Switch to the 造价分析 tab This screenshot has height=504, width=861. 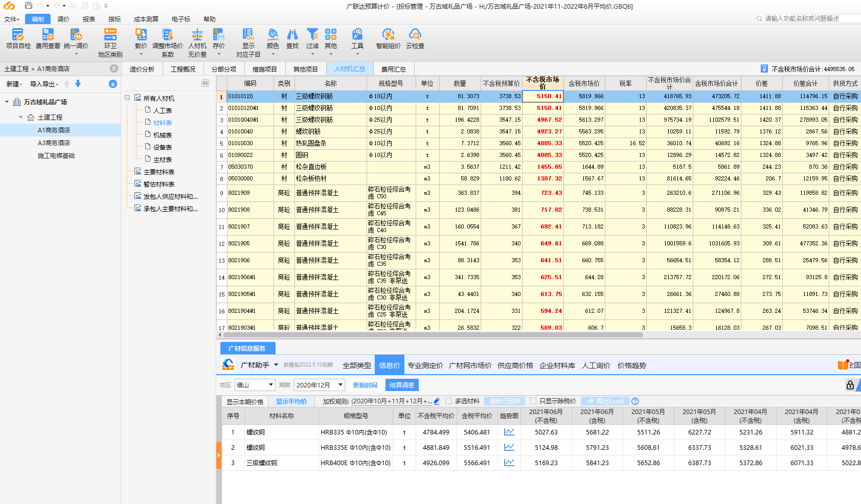pyautogui.click(x=142, y=69)
